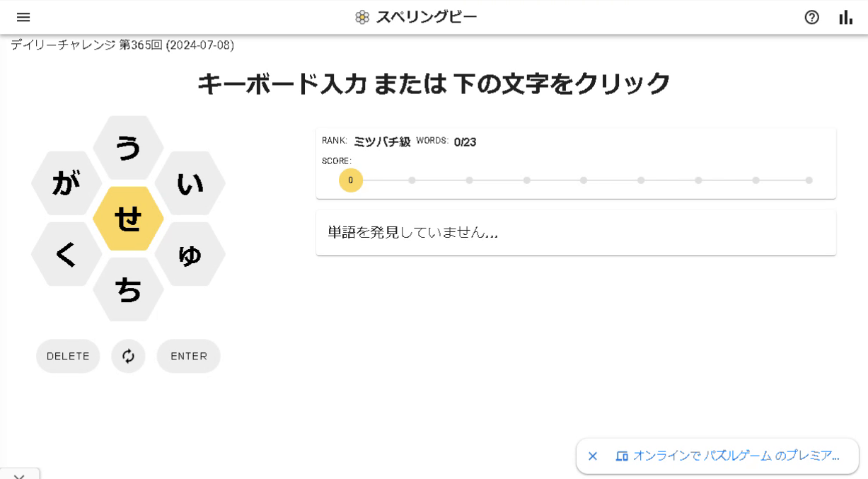Click the い letter hexagon
The height and width of the screenshot is (479, 868).
190,183
